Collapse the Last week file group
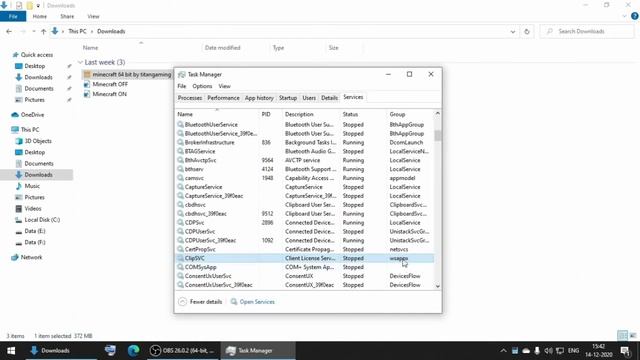This screenshot has width=640, height=360. (80, 62)
